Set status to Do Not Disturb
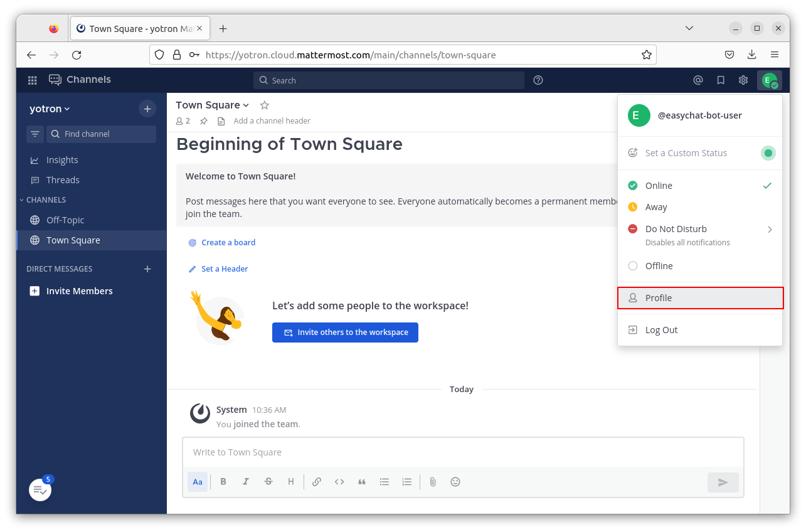806x532 pixels. click(700, 235)
